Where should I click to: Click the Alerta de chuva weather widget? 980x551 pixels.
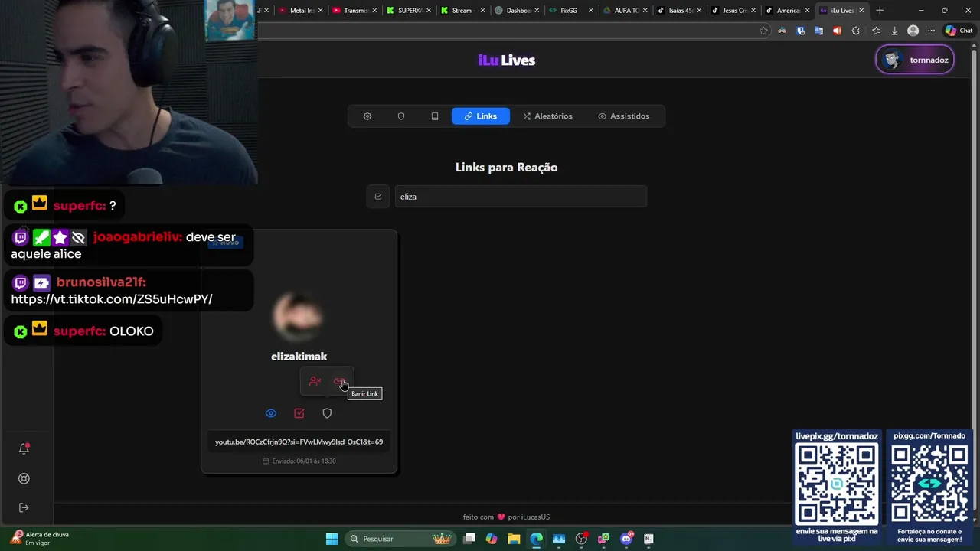(x=40, y=538)
